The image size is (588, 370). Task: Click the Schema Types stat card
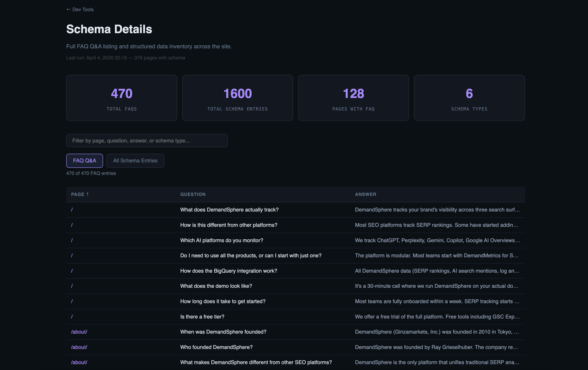click(x=469, y=98)
